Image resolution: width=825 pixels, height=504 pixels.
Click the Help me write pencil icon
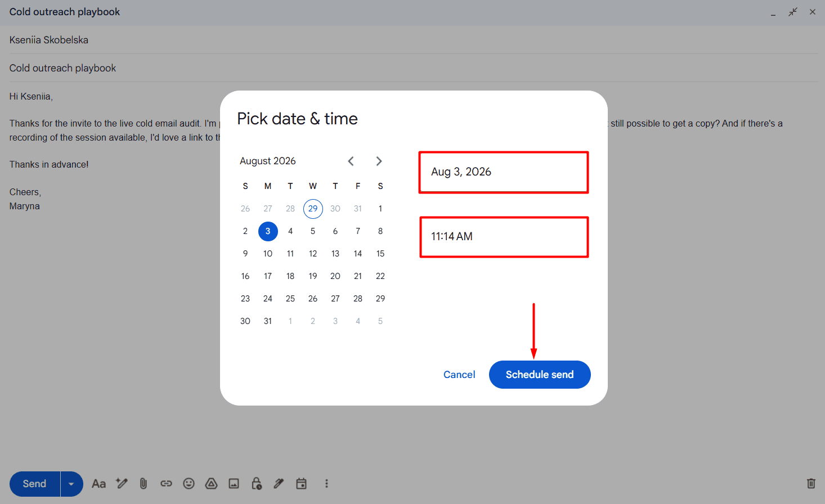click(122, 483)
